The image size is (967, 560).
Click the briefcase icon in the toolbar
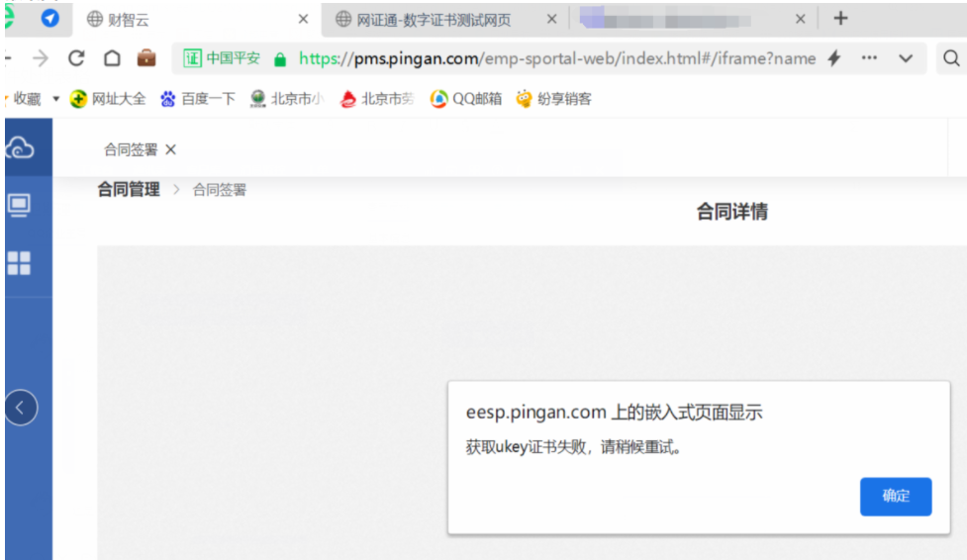pyautogui.click(x=146, y=58)
